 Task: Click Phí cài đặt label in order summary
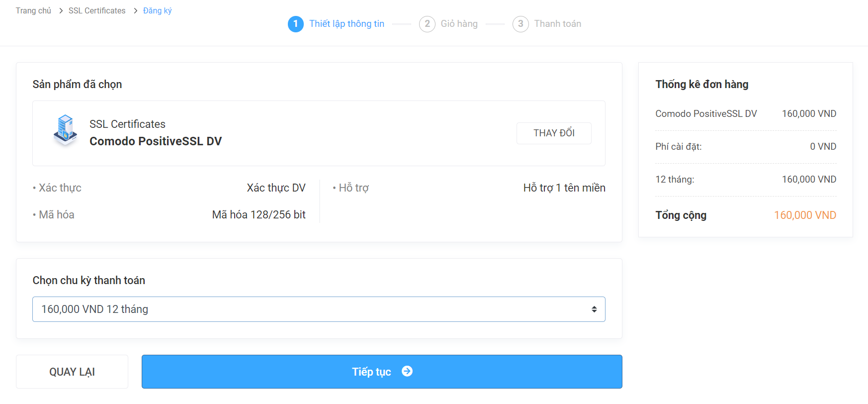click(x=678, y=147)
